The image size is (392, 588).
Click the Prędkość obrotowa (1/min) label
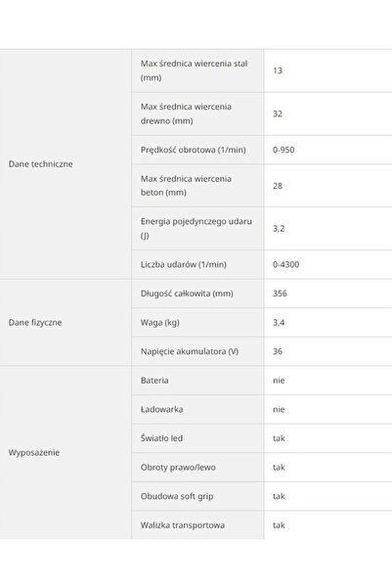point(193,150)
